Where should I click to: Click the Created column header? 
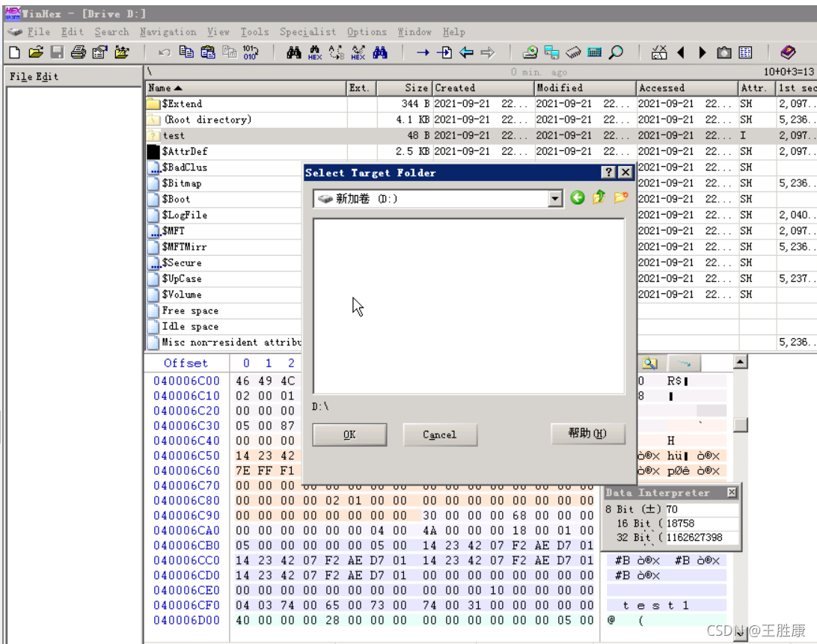point(483,88)
